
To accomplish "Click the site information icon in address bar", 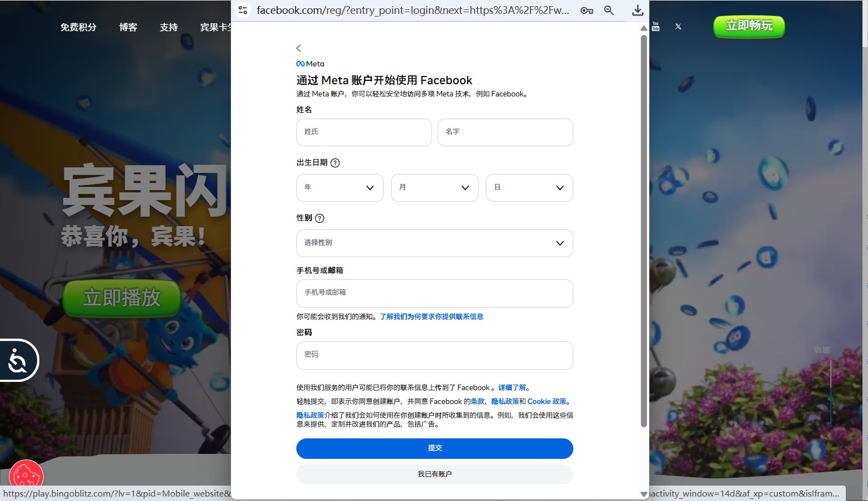I will [243, 10].
